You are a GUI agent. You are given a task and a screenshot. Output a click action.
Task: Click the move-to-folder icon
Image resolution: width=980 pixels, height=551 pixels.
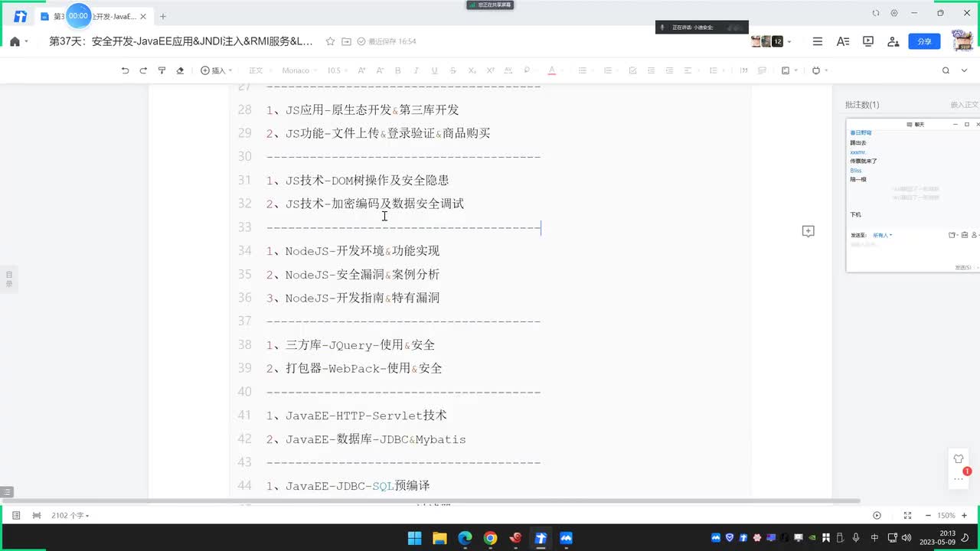tap(346, 41)
